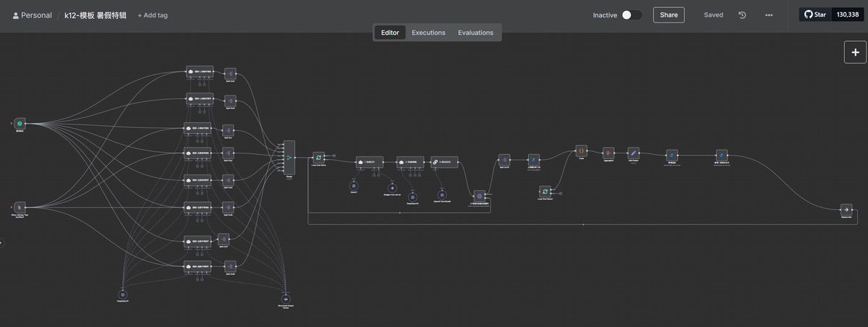Select the Aggregate node
This screenshot has height=327, width=868.
pos(608,153)
